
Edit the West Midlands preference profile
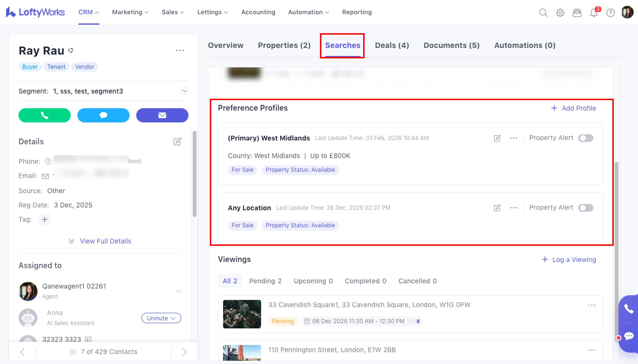coord(497,138)
